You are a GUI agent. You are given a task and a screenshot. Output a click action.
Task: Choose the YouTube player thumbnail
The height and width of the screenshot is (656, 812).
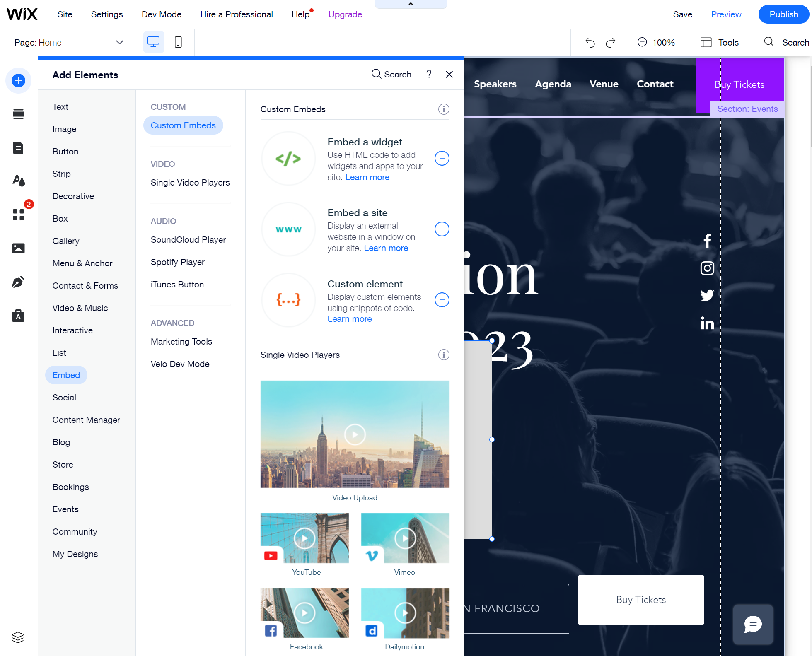(304, 538)
